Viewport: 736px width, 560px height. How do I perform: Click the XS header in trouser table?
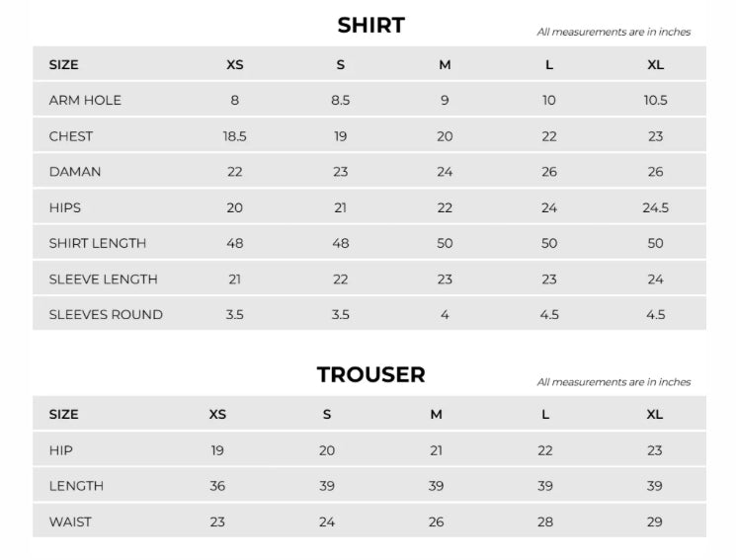pyautogui.click(x=217, y=415)
